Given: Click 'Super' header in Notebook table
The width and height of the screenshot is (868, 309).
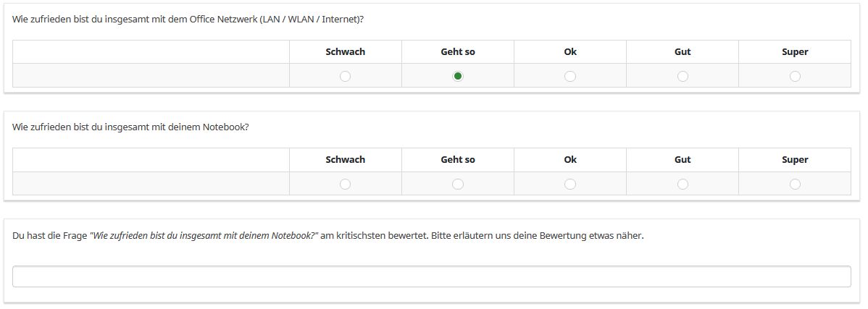Looking at the screenshot, I should pyautogui.click(x=795, y=160).
